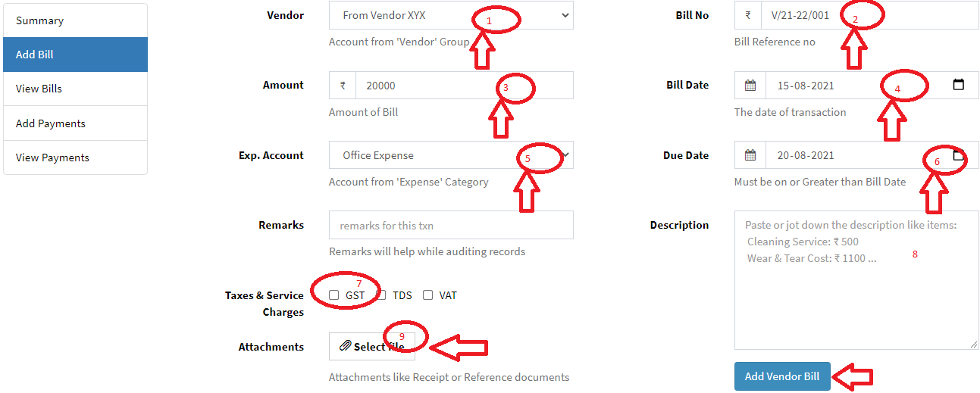Screen dimensions: 980x393
Task: Click the calendar icon beside Bill Date
Action: click(x=750, y=86)
